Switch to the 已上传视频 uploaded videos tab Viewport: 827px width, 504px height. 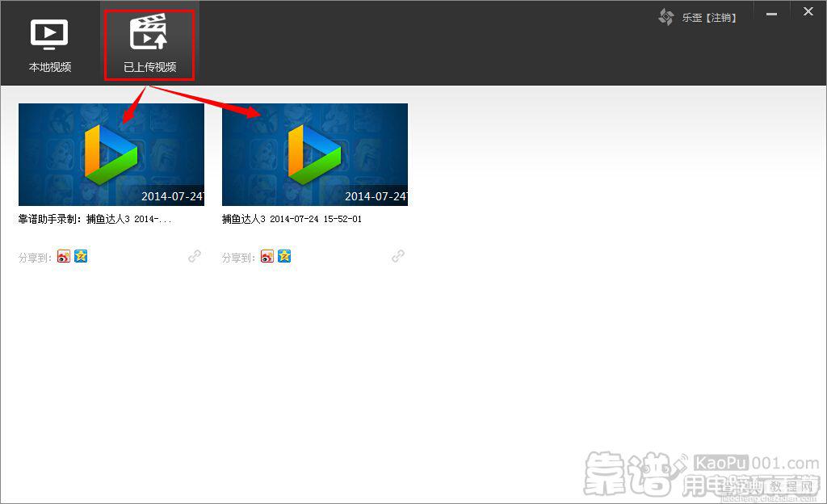149,45
